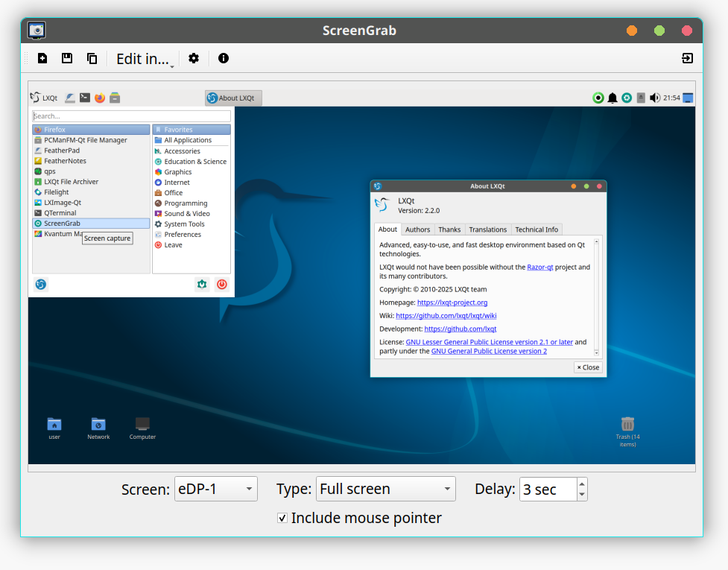Open ScreenGrab options via the gear icon
This screenshot has width=728, height=570.
tap(194, 58)
